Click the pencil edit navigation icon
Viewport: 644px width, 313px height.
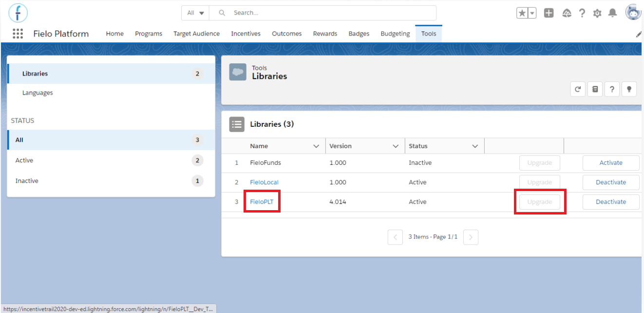(639, 34)
